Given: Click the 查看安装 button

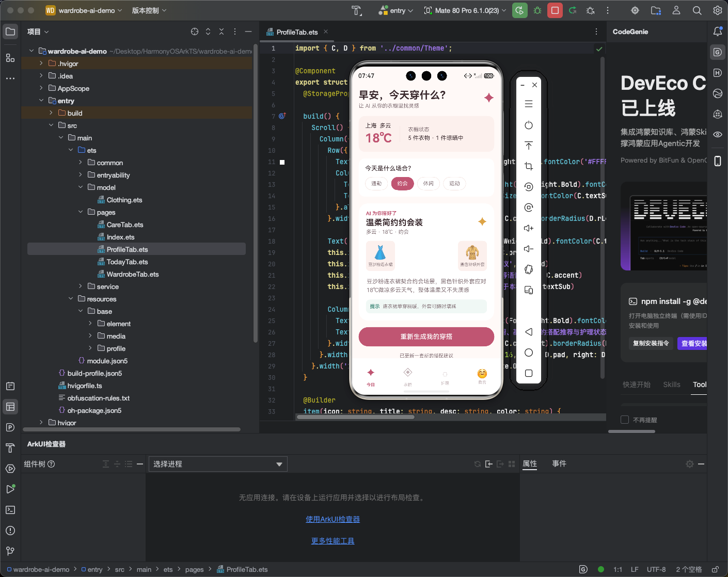Looking at the screenshot, I should point(692,343).
